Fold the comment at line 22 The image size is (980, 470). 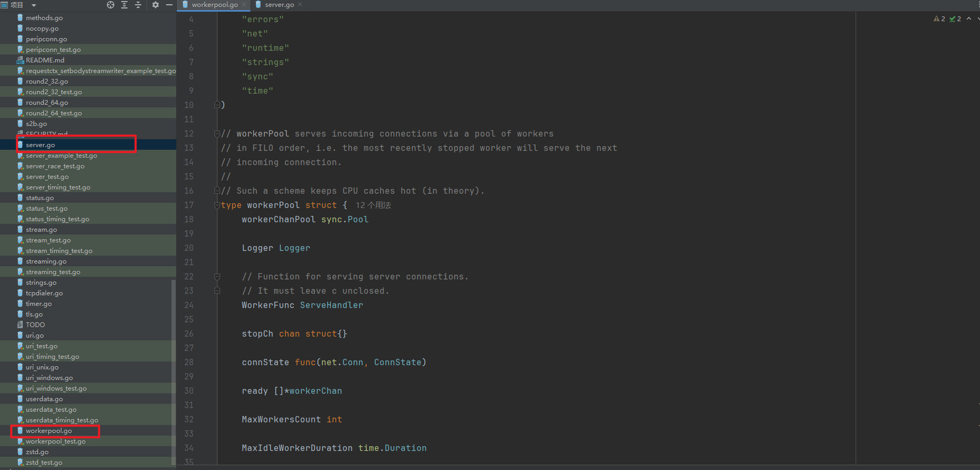217,276
